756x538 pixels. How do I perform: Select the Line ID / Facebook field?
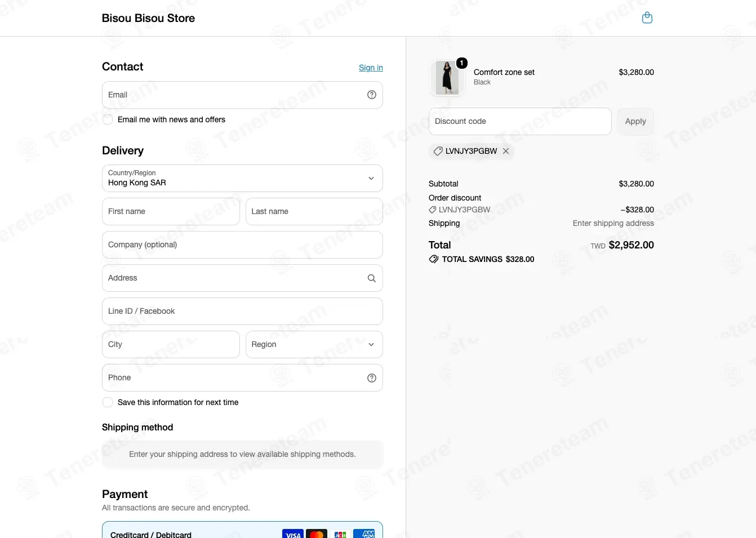coord(242,312)
